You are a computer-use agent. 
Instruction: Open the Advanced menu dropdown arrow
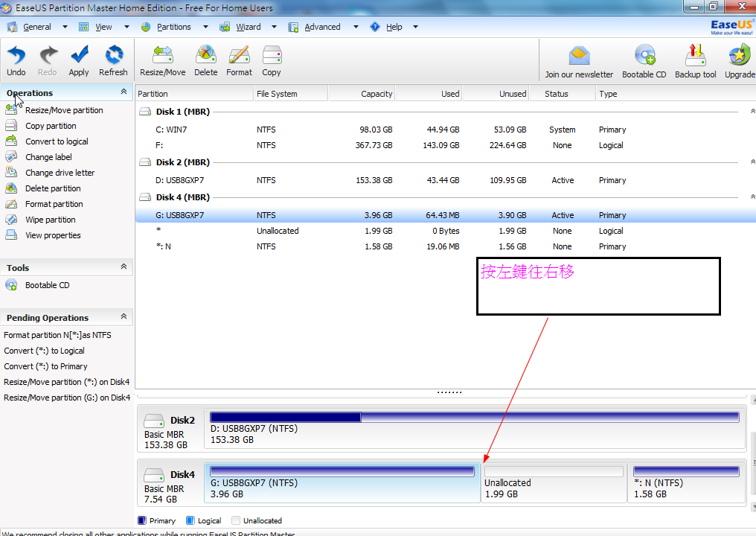click(x=356, y=27)
